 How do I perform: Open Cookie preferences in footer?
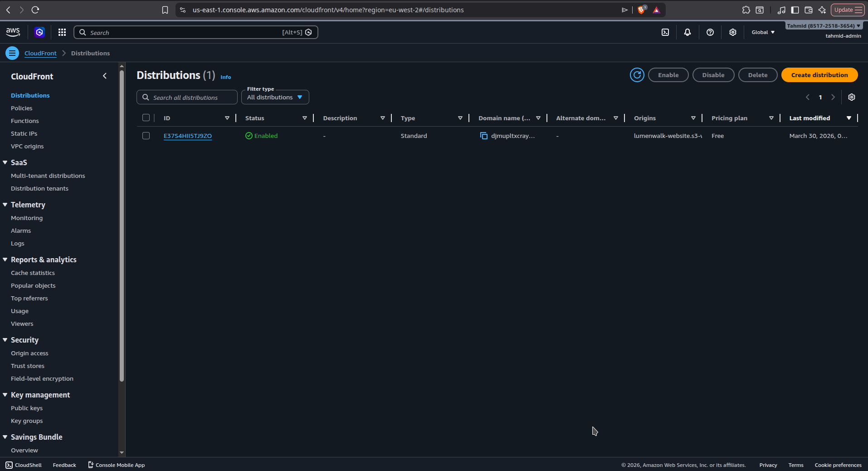(838, 465)
